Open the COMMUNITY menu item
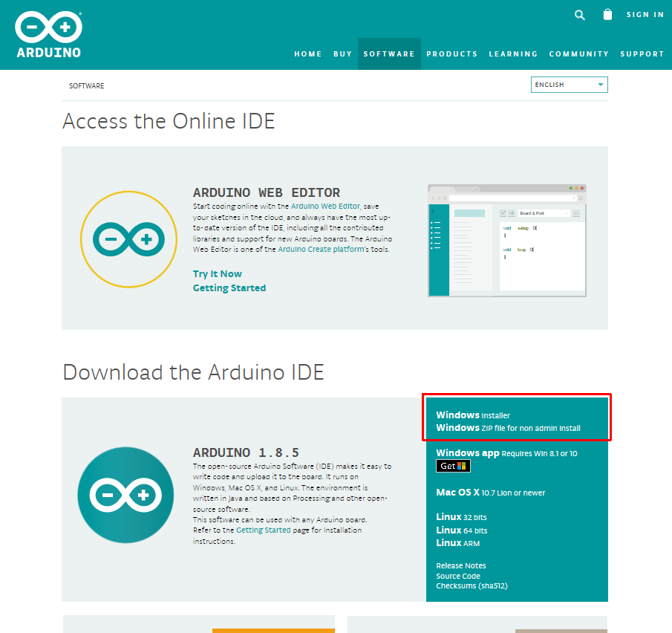The image size is (672, 633). (x=578, y=54)
